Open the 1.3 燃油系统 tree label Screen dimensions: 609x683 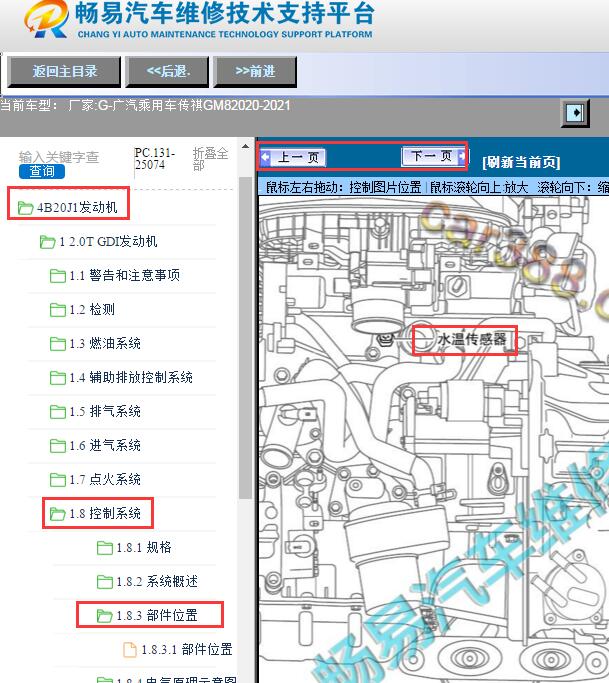pyautogui.click(x=105, y=343)
